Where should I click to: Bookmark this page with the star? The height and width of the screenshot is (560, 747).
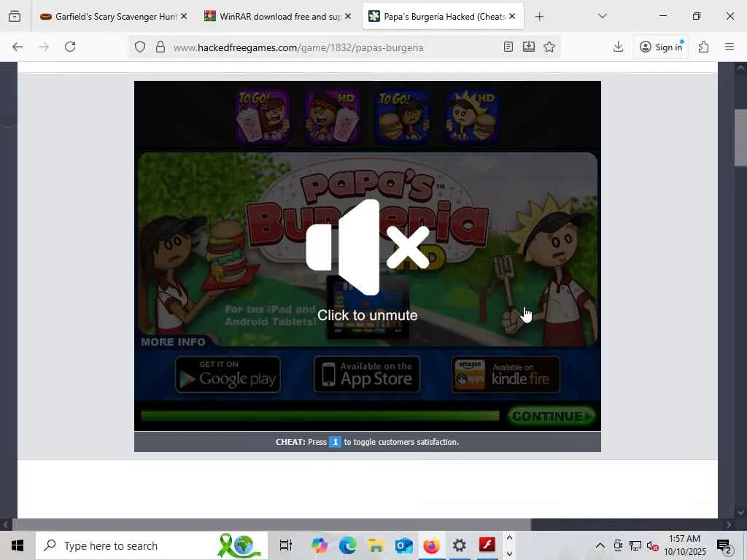click(x=549, y=47)
